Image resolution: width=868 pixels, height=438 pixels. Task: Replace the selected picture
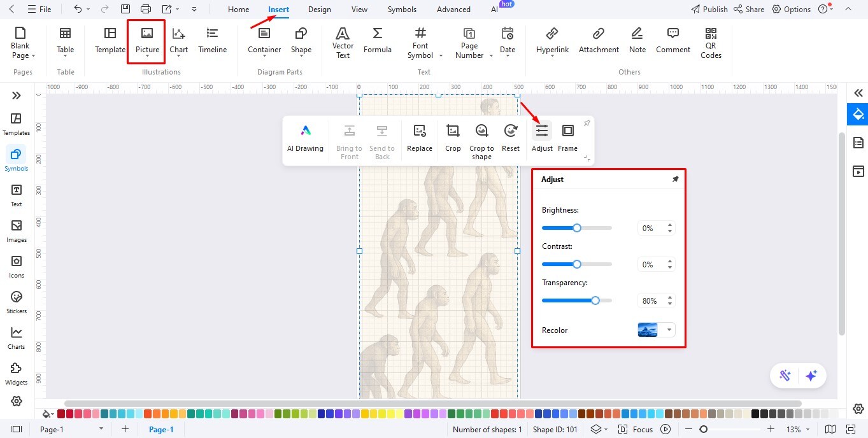[x=420, y=138]
